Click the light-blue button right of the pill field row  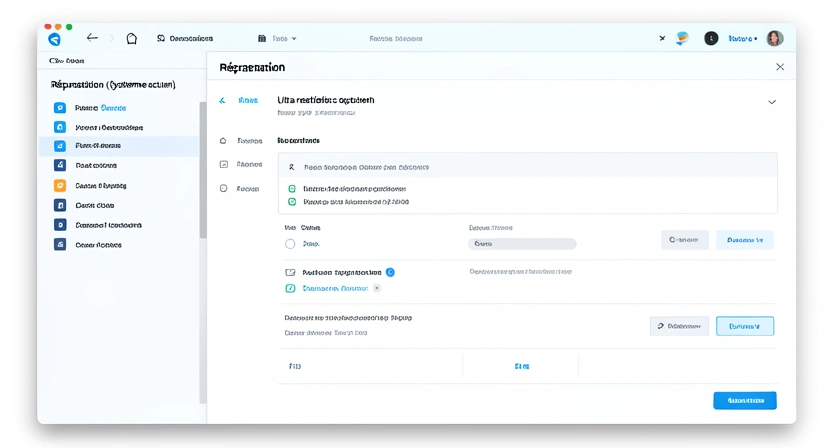point(745,240)
